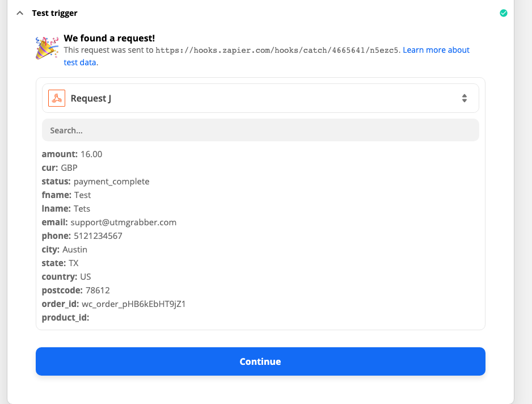Select the fname Test field row
The width and height of the screenshot is (532, 404).
click(x=66, y=195)
